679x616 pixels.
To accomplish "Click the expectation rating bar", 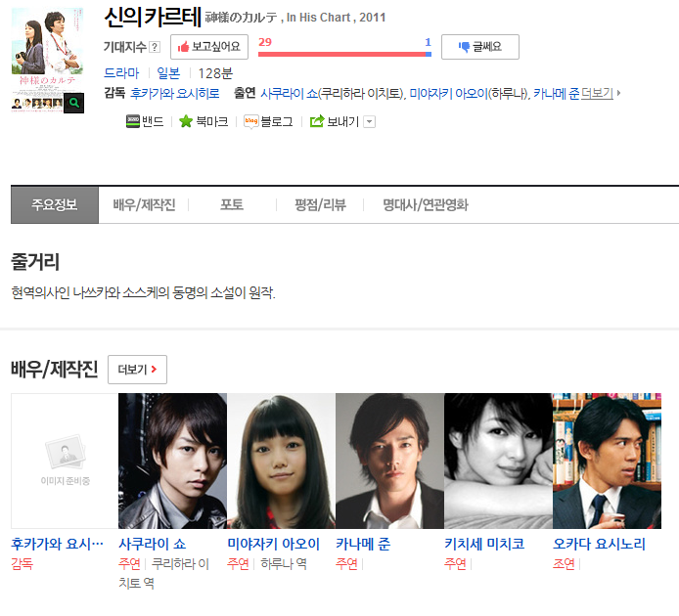I will coord(344,54).
